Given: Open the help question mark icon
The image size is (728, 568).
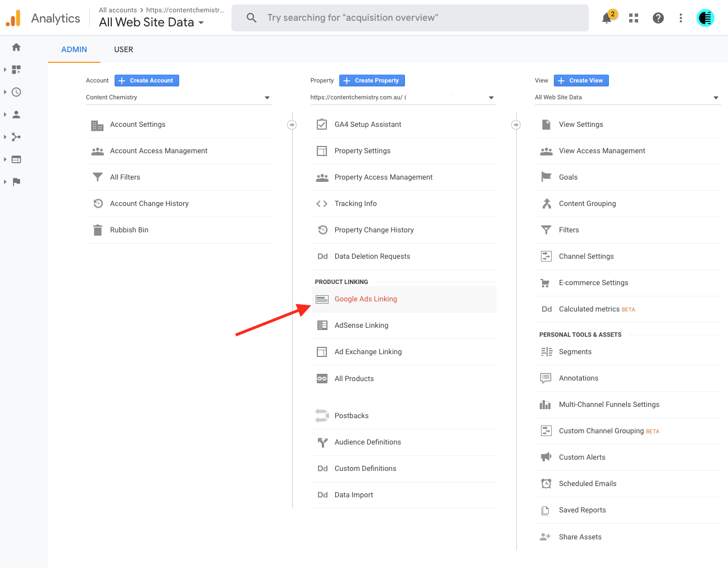Looking at the screenshot, I should pyautogui.click(x=658, y=18).
